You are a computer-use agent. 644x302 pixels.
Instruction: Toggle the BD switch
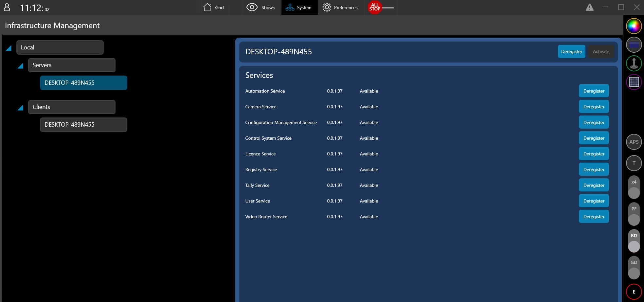pos(634,241)
